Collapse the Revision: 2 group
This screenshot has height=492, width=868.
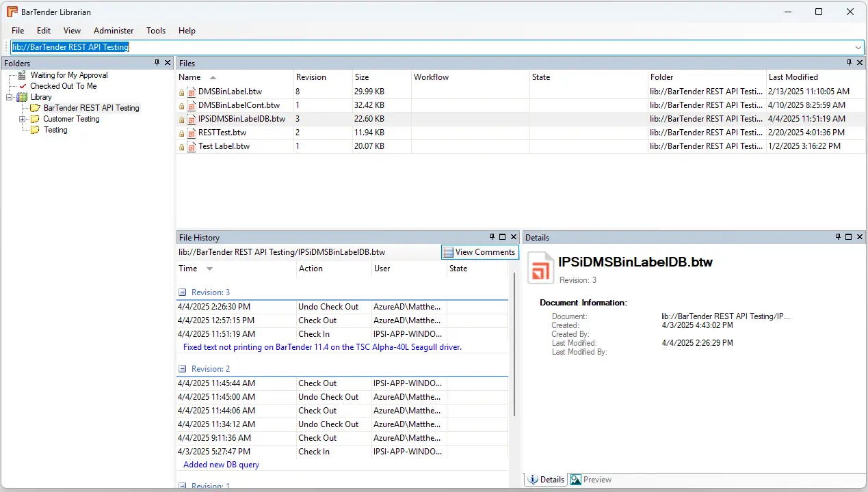pos(183,369)
